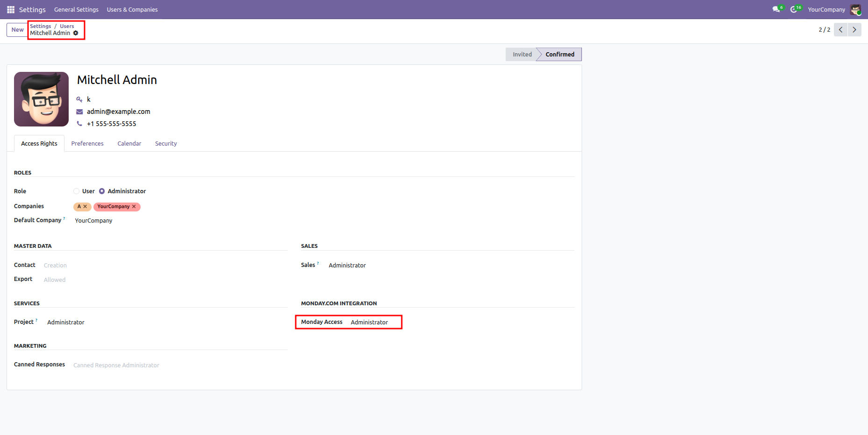Select the User role radio button
The height and width of the screenshot is (435, 868).
pos(76,191)
